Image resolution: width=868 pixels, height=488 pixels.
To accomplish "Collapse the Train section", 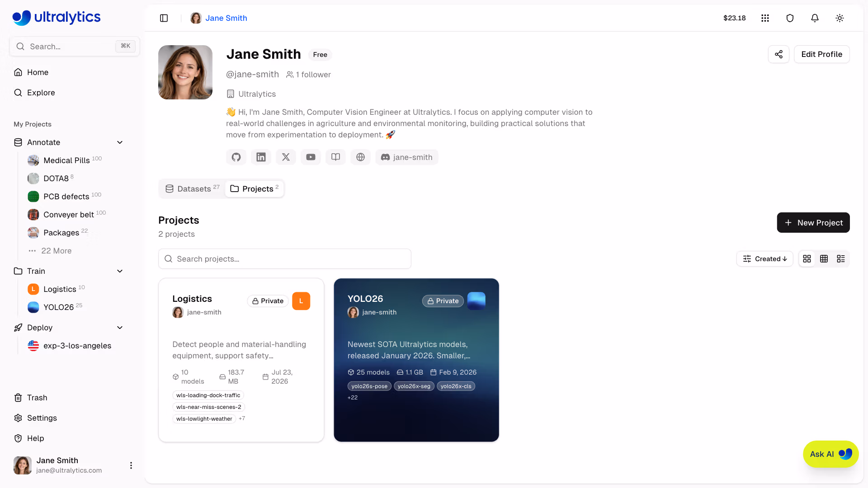I will point(120,271).
